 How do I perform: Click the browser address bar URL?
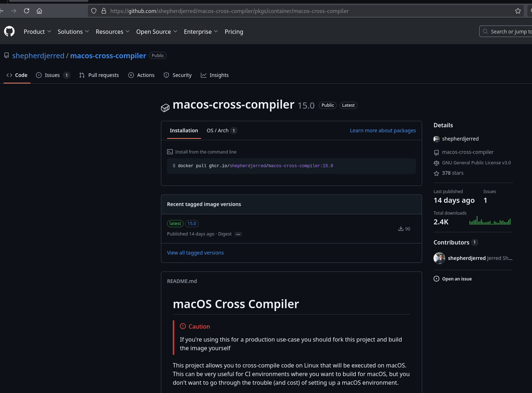229,11
